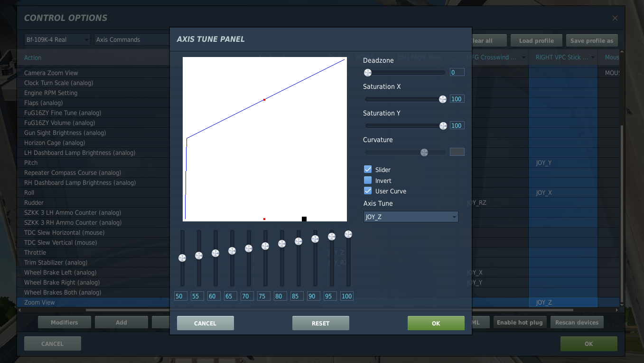The width and height of the screenshot is (644, 363).
Task: Enable the Invert checkbox
Action: tap(368, 180)
